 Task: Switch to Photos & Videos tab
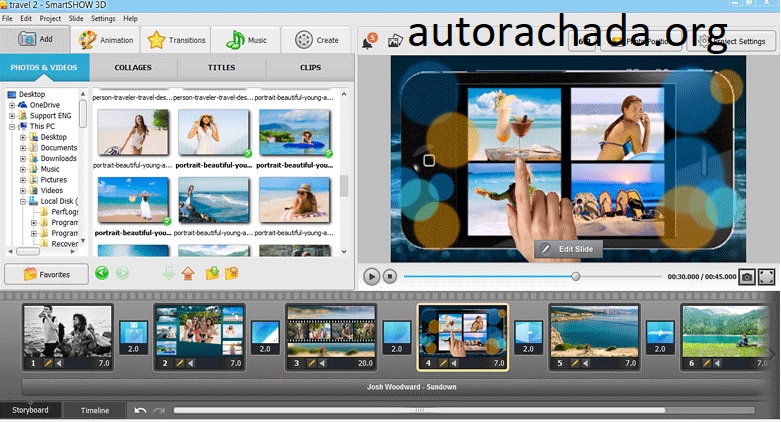coord(44,67)
